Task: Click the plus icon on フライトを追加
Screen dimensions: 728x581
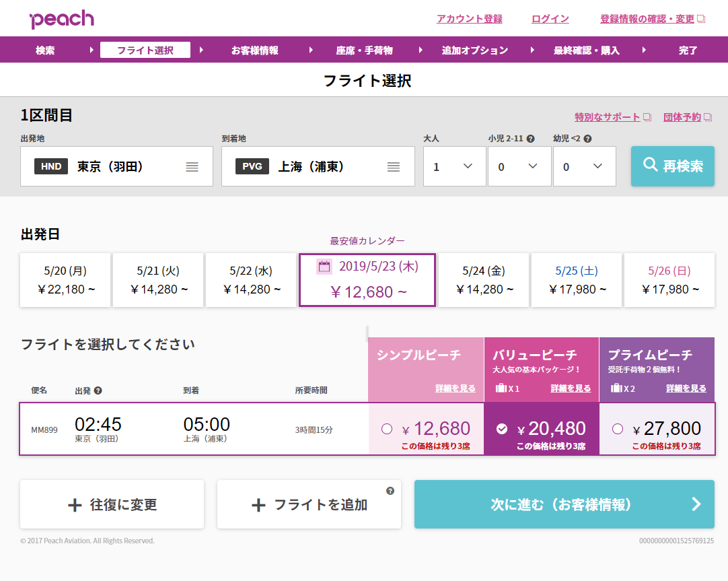Action: 258,505
